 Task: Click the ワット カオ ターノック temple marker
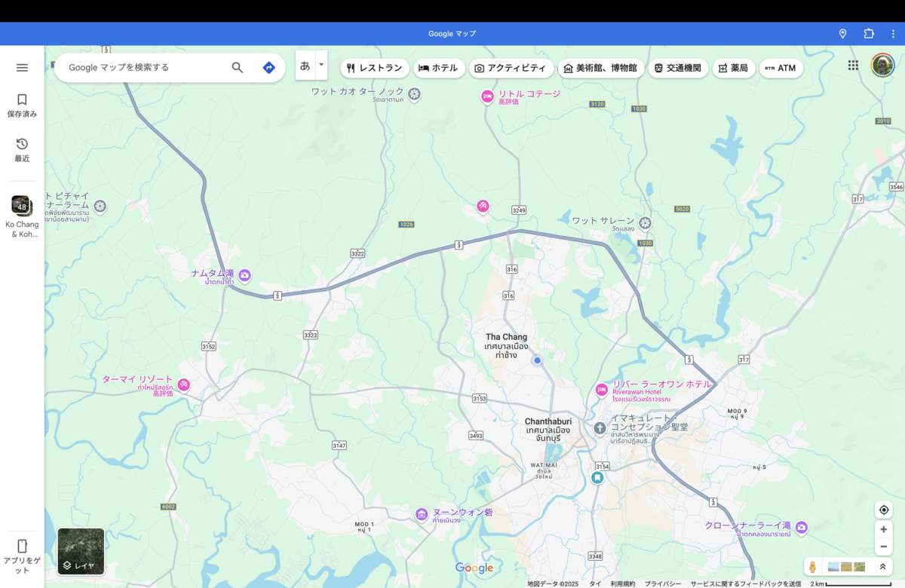(414, 94)
